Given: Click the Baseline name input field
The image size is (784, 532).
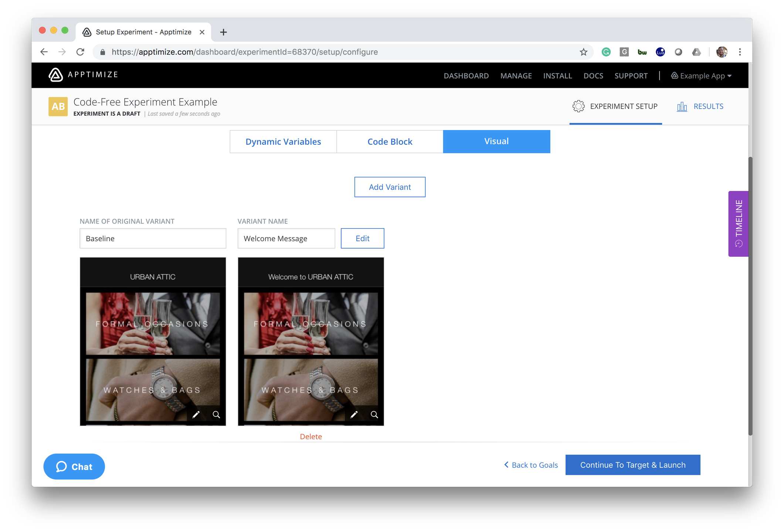Looking at the screenshot, I should pyautogui.click(x=153, y=238).
